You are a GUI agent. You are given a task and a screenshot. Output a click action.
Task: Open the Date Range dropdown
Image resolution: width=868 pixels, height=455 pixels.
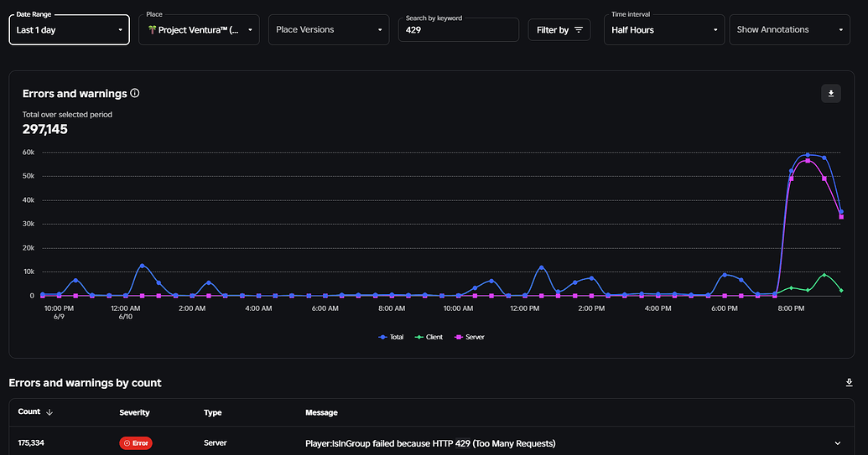coord(70,30)
